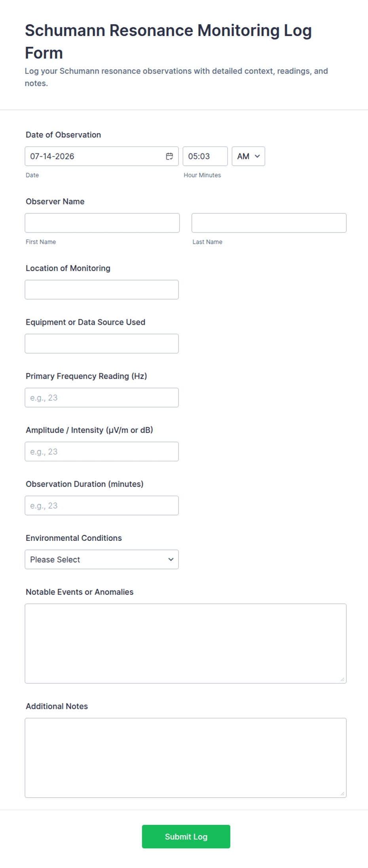Grab the Notable Events textarea resize handle
This screenshot has width=368, height=868.
pos(342,679)
